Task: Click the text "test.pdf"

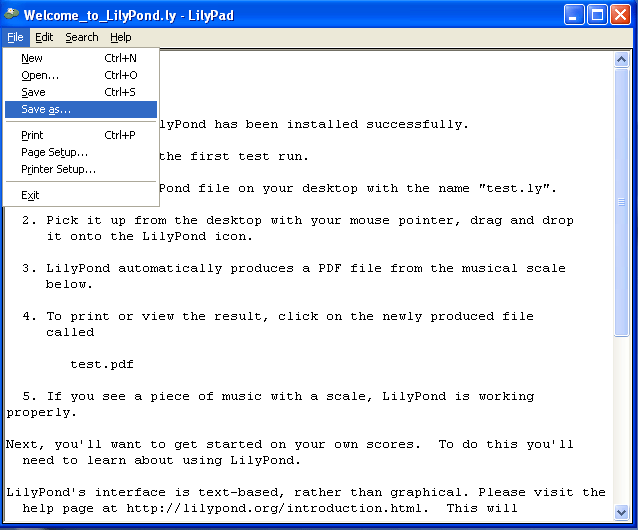Action: (102, 364)
